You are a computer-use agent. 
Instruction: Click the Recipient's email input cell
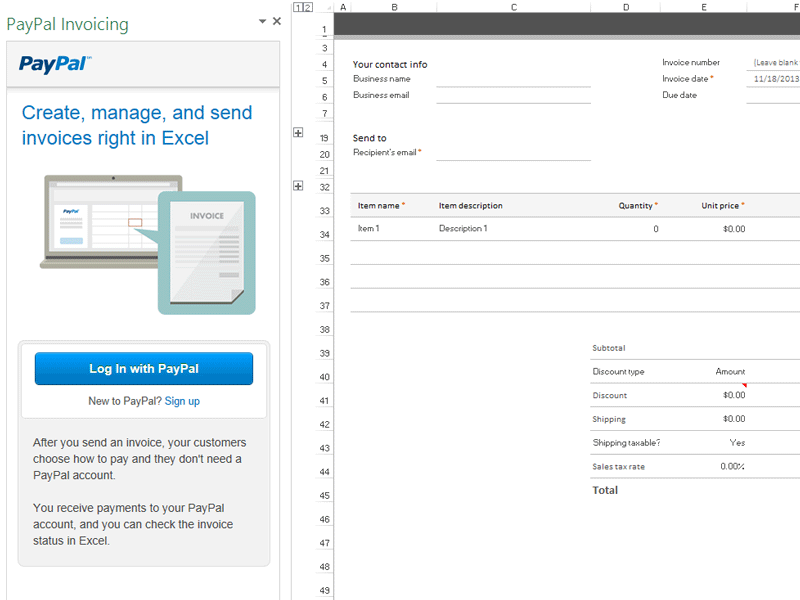click(x=513, y=153)
